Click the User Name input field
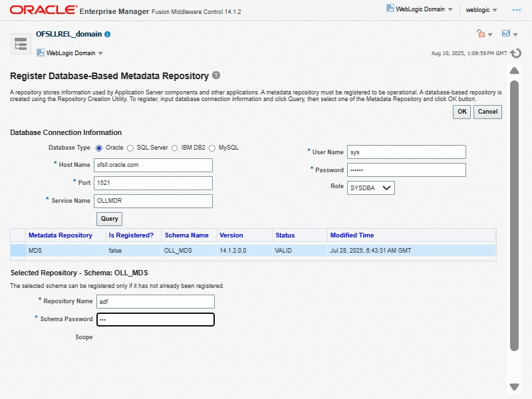Viewport: 532px width, 399px height. (x=406, y=152)
